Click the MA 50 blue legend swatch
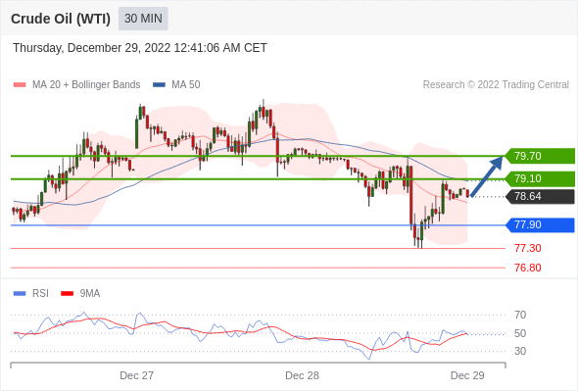The width and height of the screenshot is (578, 392). click(x=159, y=85)
